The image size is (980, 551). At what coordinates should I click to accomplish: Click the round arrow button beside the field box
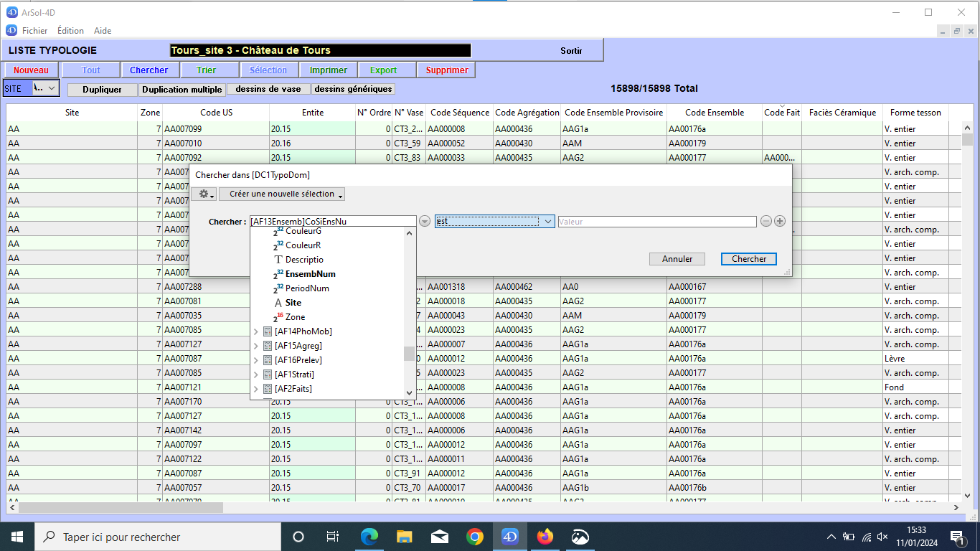(425, 222)
